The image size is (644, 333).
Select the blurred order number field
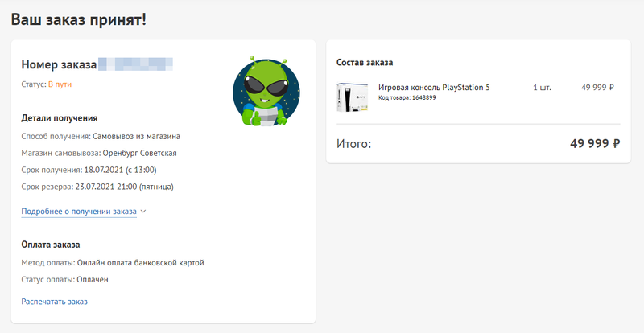click(136, 64)
